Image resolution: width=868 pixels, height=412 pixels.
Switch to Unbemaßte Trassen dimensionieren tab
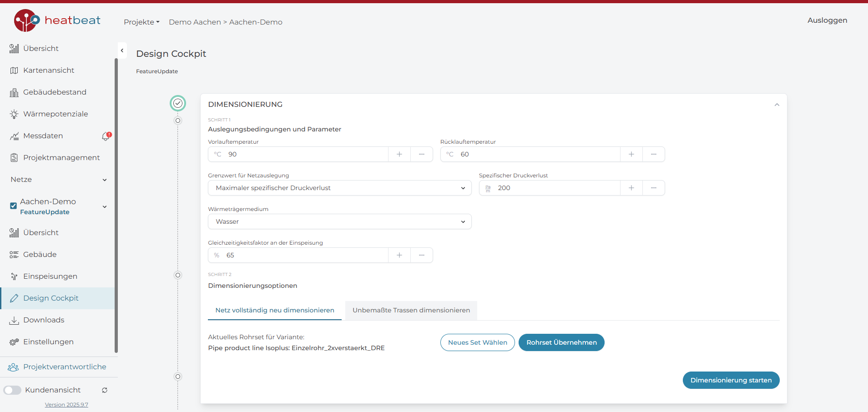click(411, 310)
